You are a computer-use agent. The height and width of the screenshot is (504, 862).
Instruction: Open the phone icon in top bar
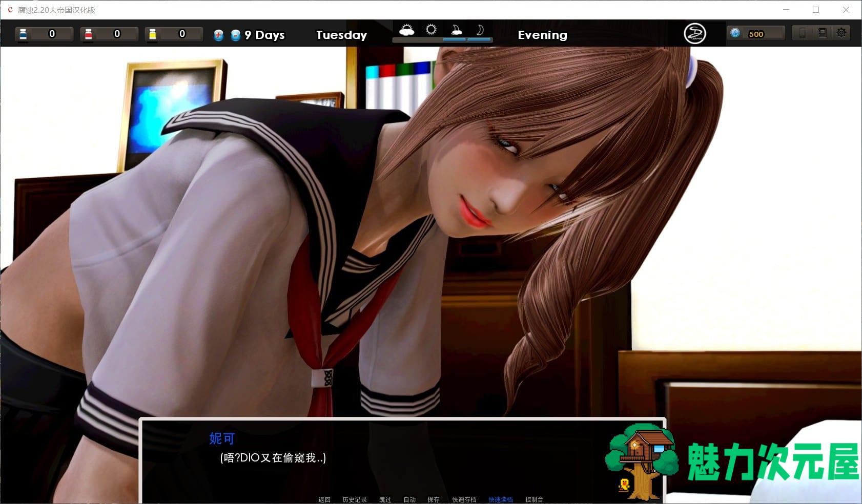pyautogui.click(x=803, y=33)
